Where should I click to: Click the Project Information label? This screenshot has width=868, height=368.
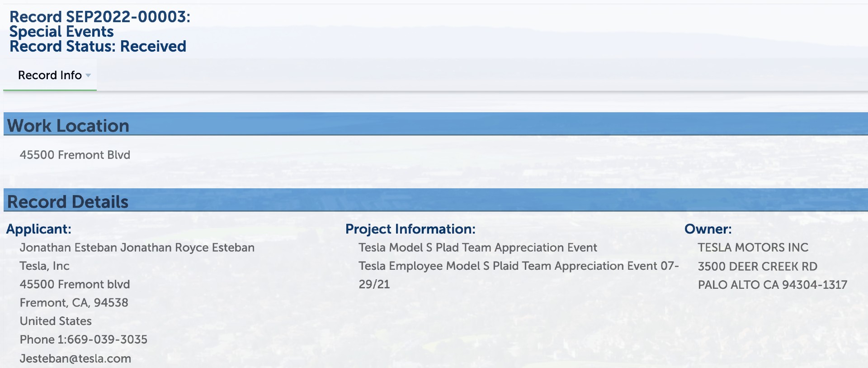pyautogui.click(x=410, y=229)
